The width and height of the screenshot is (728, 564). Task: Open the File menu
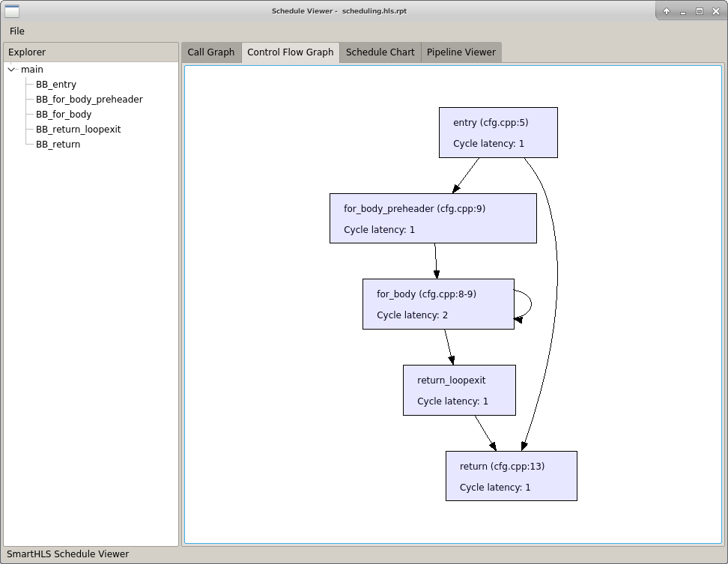pyautogui.click(x=16, y=31)
